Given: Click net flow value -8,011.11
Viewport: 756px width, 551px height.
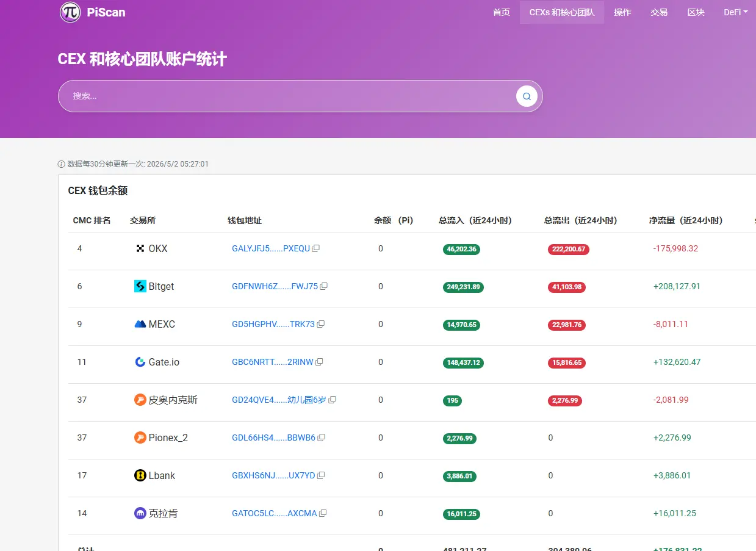Looking at the screenshot, I should [671, 325].
